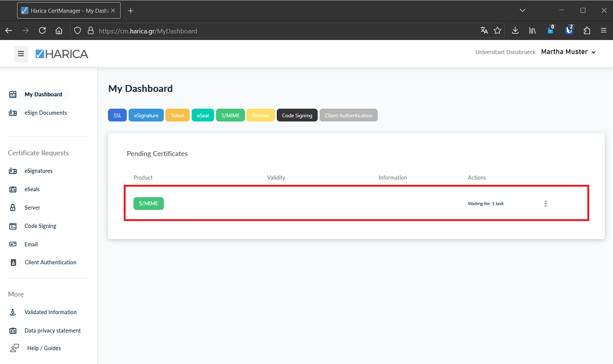
Task: Open the Data privacy statement link
Action: [x=52, y=330]
